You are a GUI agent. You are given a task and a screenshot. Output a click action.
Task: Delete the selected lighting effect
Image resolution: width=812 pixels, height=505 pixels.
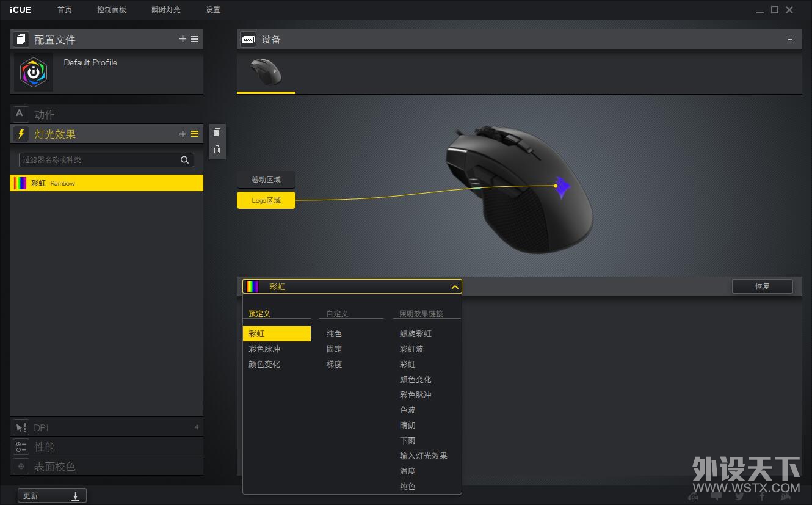tap(217, 150)
